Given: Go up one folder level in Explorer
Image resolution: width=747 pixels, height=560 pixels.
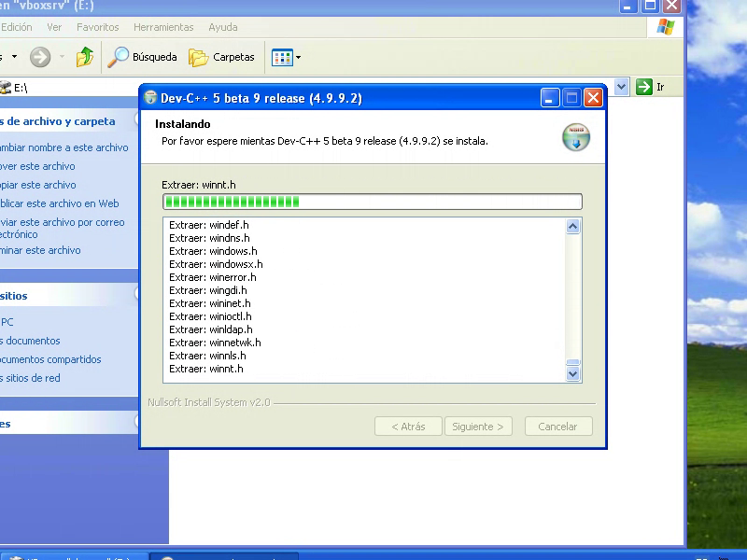Looking at the screenshot, I should coord(85,57).
